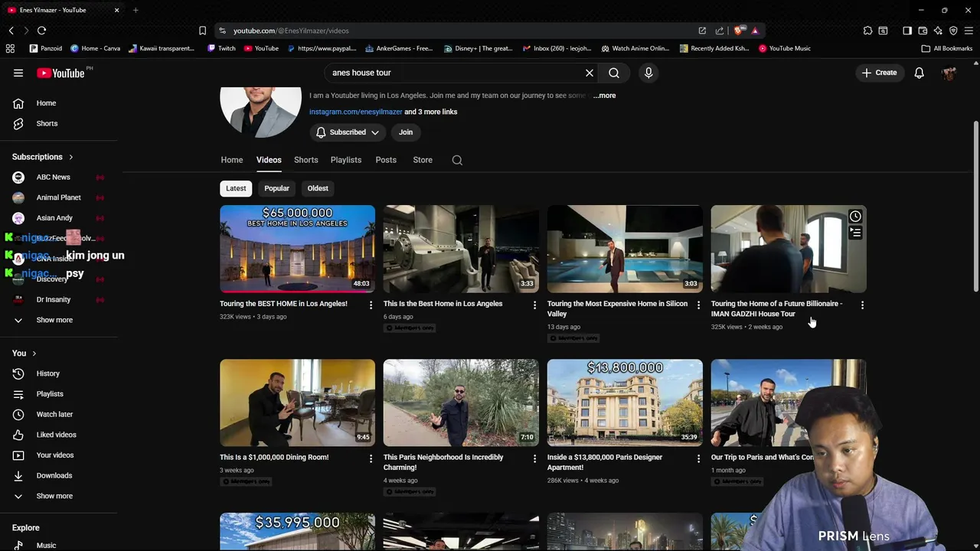Add IMAN GADZHI video to queue
This screenshot has height=551, width=980.
855,233
